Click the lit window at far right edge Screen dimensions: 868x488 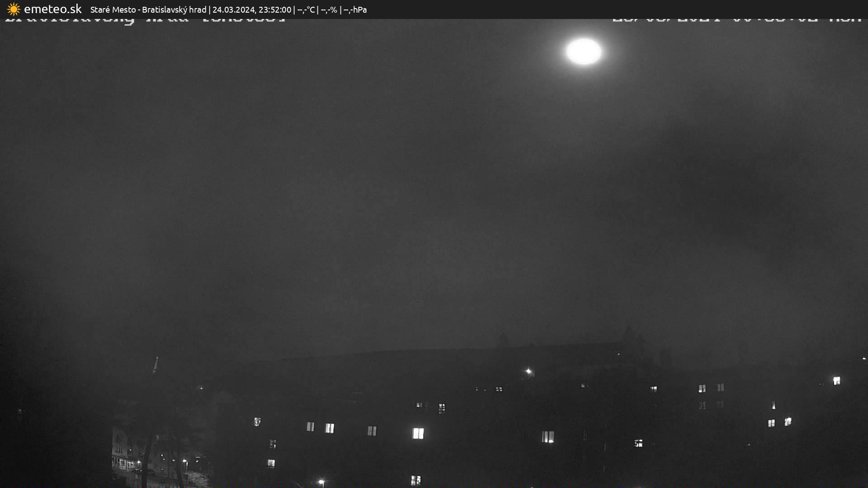click(x=836, y=380)
